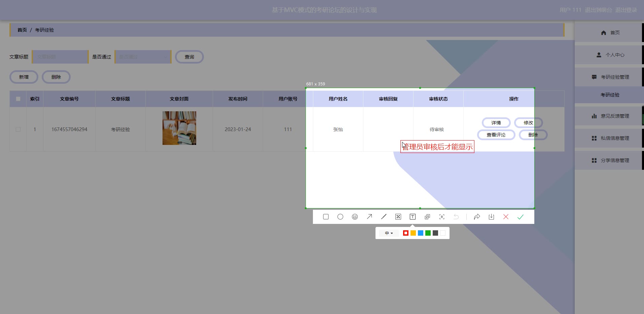Open 私信信息管理 menu

(x=609, y=138)
